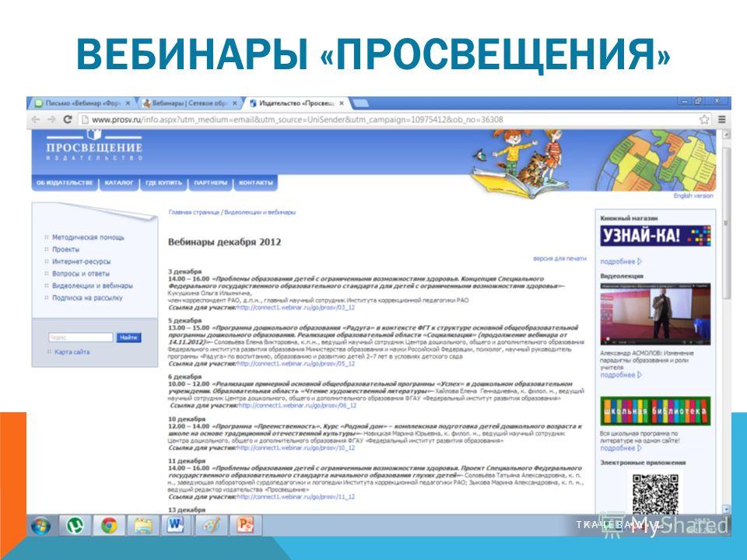
Task: Open webinar link ending prosv/11_12
Action: pos(296,497)
